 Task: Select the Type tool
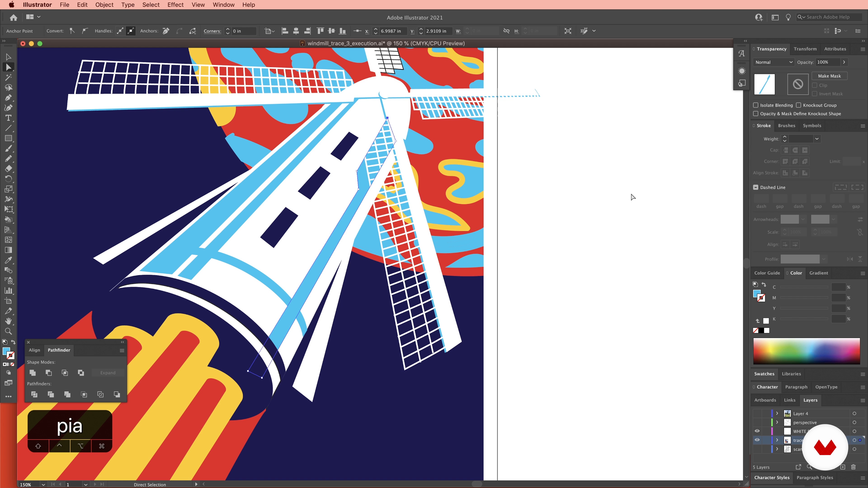point(8,118)
